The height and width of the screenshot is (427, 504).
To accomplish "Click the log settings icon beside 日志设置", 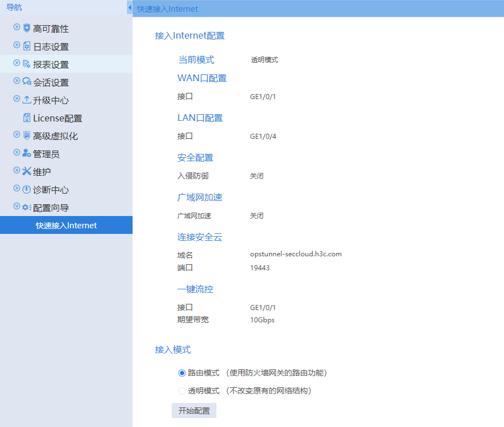I will 27,46.
